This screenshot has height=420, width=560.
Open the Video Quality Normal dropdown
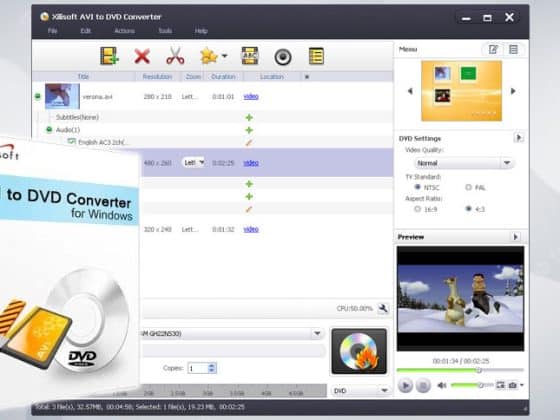464,163
